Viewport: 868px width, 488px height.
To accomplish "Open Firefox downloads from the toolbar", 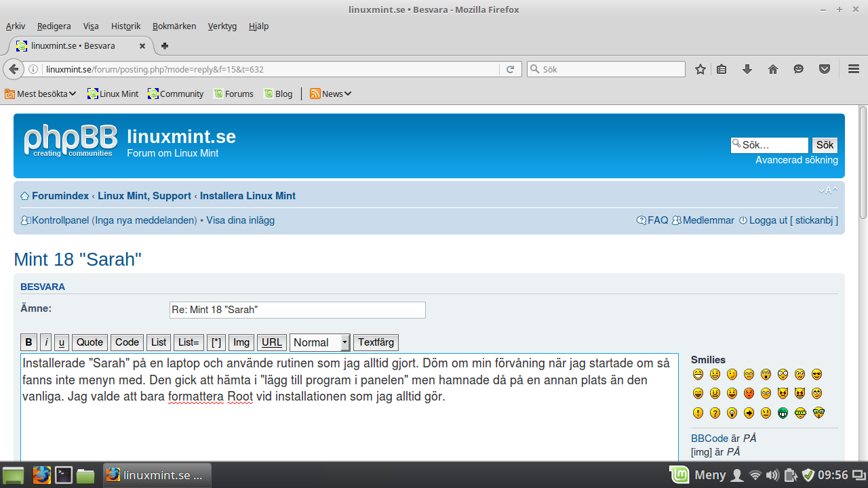I will point(747,69).
